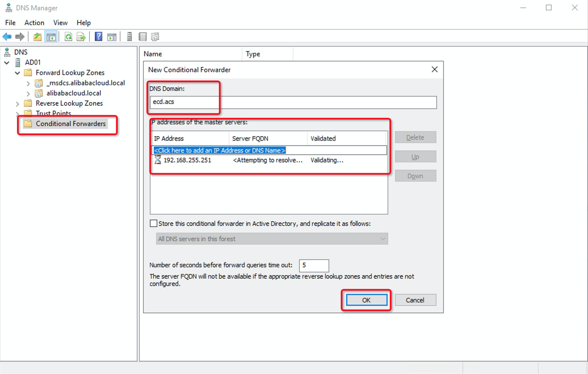Expand the alibabacloud.local zone

(28, 93)
